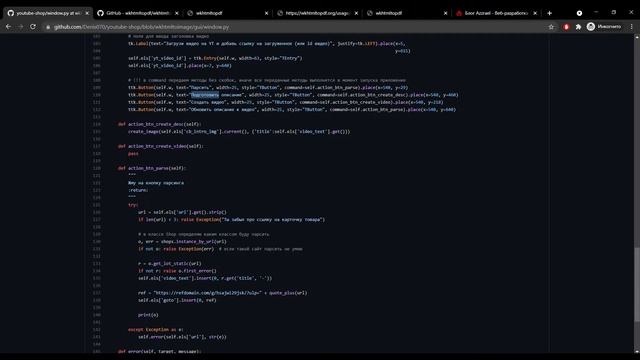Click "r = o.get_lot_static(url)" line
This screenshot has height=360, width=640.
pos(169,264)
